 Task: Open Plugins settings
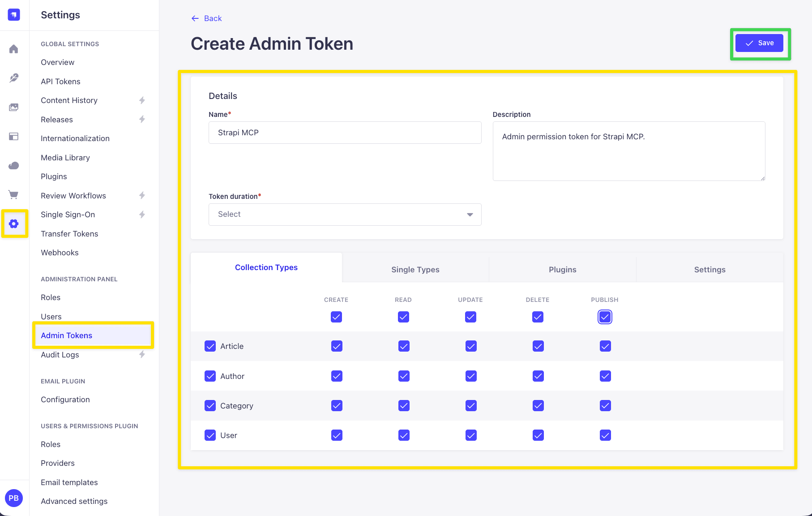click(54, 176)
